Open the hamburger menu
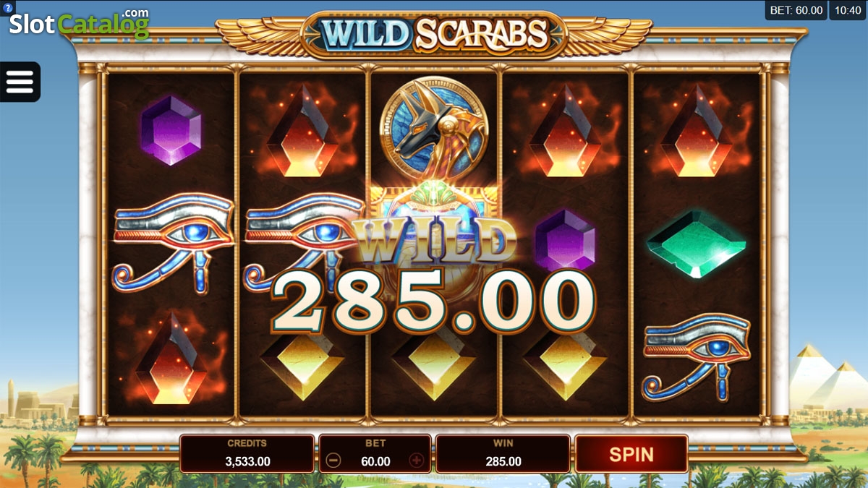The image size is (868, 488). click(20, 82)
